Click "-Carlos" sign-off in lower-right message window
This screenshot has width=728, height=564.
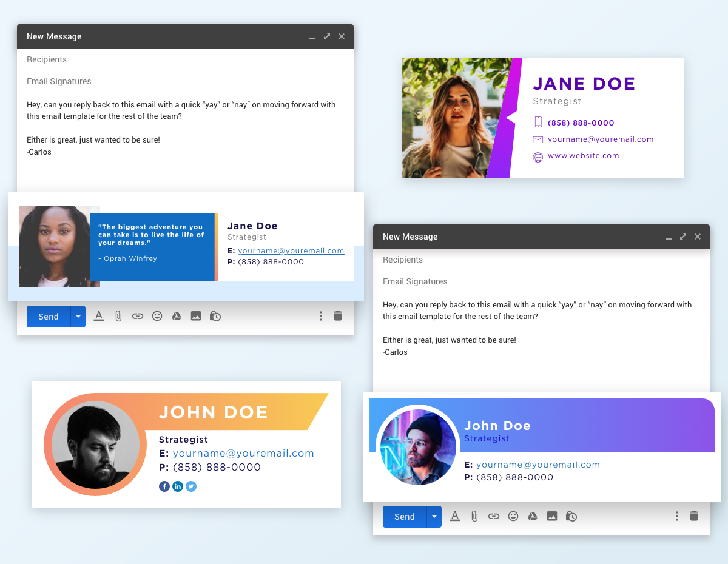pyautogui.click(x=395, y=352)
